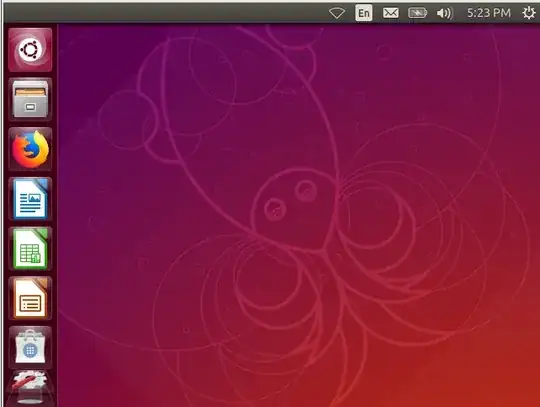Open the sound volume speaker menu

[444, 13]
